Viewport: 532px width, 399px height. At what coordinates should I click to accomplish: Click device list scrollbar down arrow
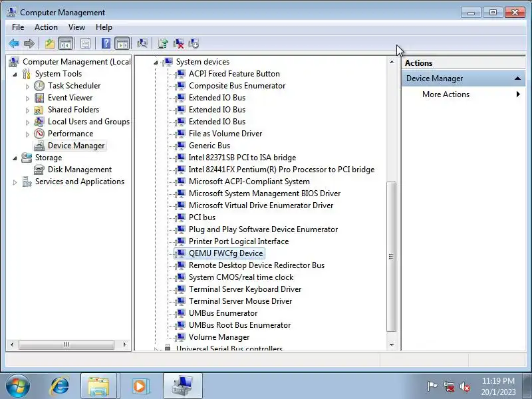[392, 345]
